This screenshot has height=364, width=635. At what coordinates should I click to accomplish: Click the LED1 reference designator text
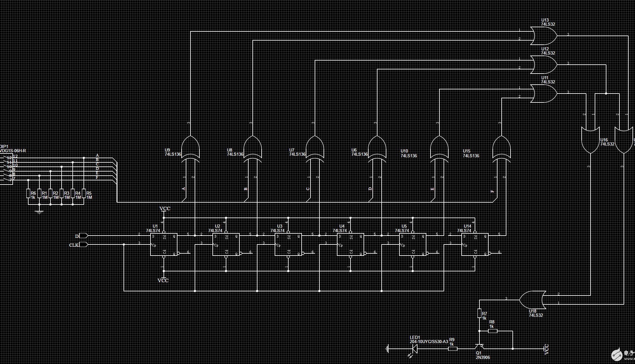(x=415, y=338)
